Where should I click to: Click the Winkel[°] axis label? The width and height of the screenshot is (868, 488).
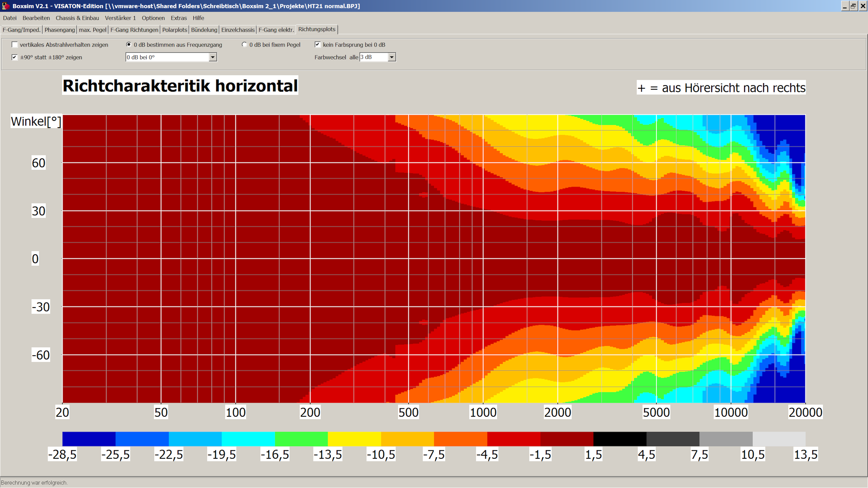click(36, 121)
